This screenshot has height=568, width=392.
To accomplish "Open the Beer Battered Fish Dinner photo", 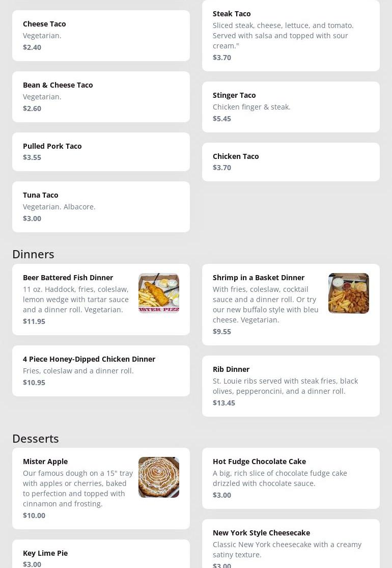I will coord(158,293).
